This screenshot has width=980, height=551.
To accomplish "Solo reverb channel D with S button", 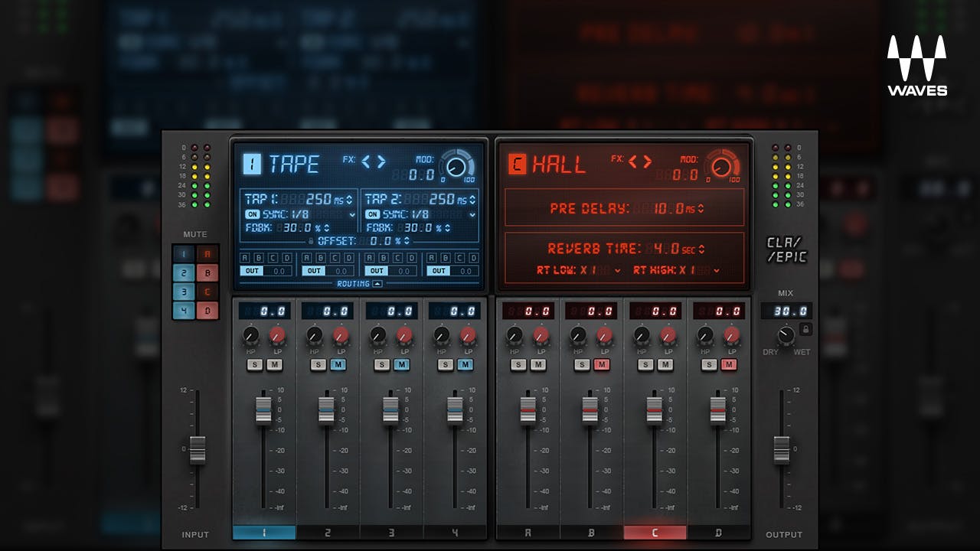I will 710,365.
